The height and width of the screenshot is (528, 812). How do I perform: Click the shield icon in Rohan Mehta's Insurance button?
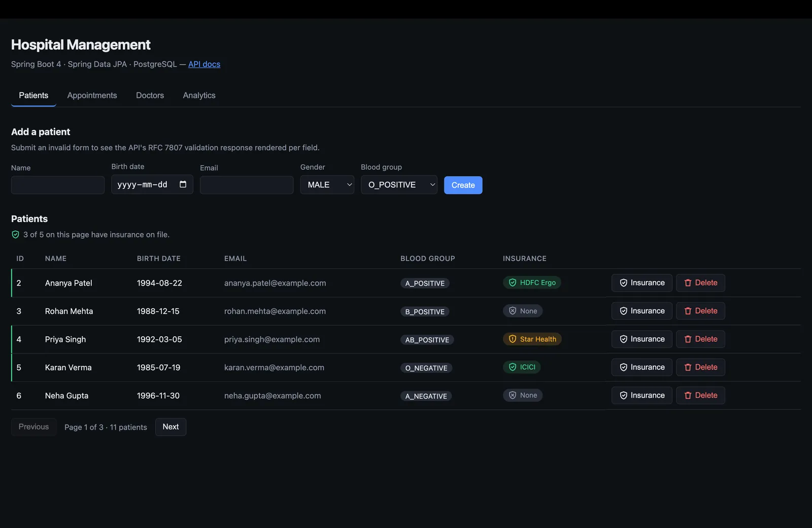[x=624, y=311]
